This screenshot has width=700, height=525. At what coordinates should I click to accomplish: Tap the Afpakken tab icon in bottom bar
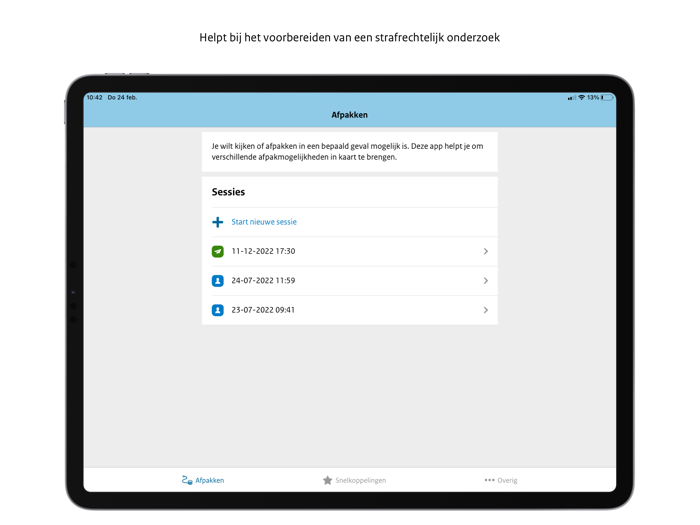(187, 480)
